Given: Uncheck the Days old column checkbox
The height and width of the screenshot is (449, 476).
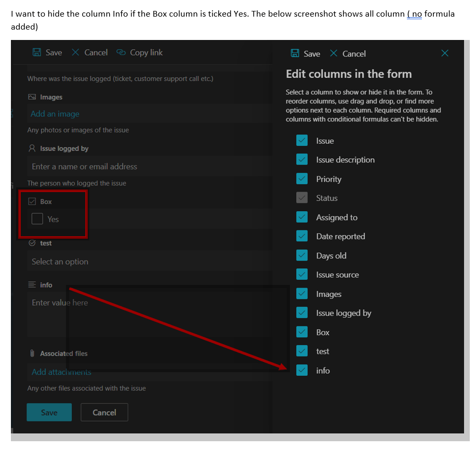Looking at the screenshot, I should coord(302,255).
